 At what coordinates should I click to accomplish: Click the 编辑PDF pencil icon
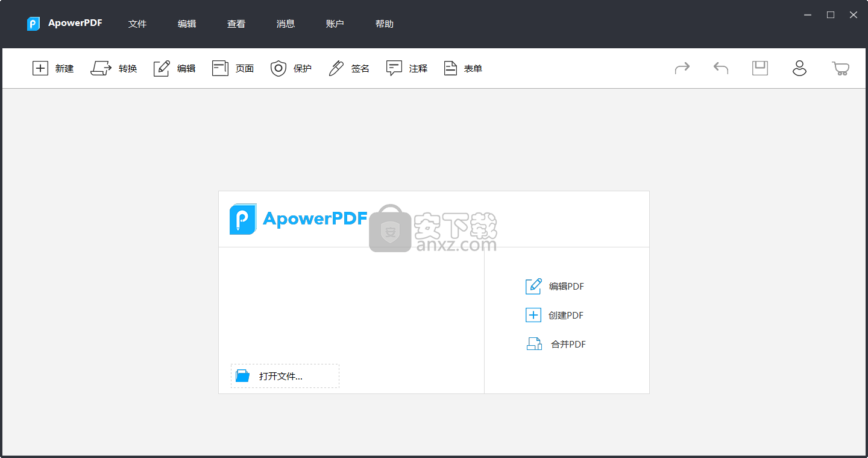click(533, 286)
